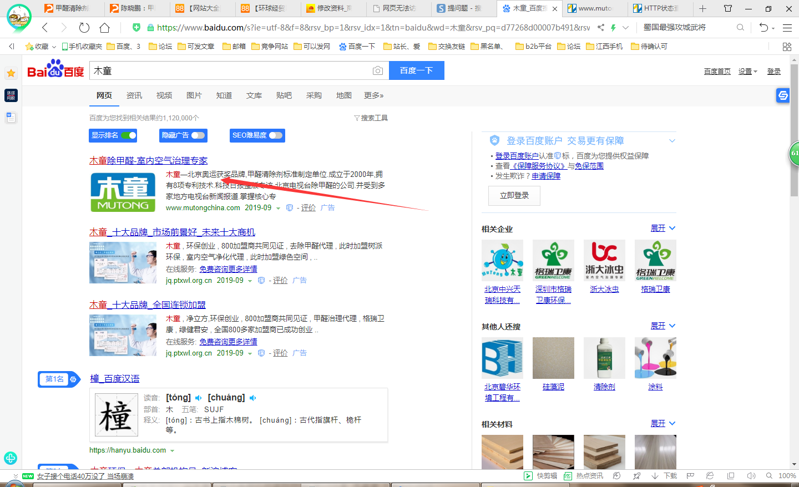Open the browser main menu hamburger icon

coord(787,28)
